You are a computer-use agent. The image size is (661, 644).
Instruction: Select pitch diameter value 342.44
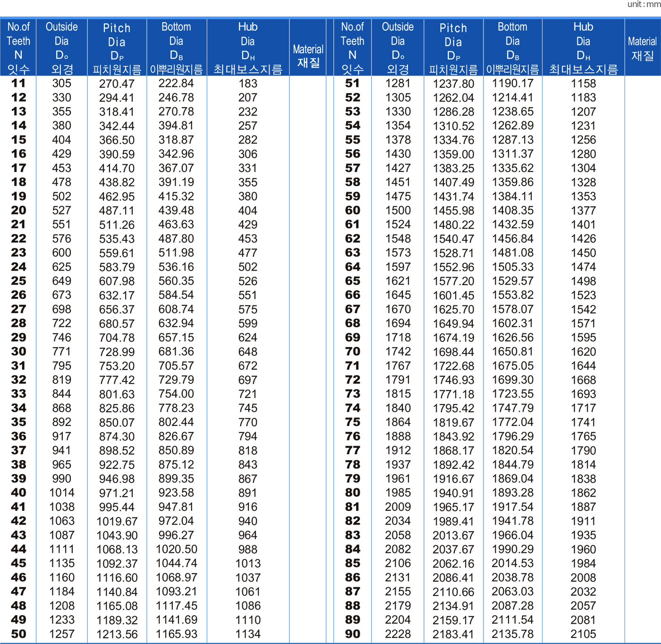point(117,126)
